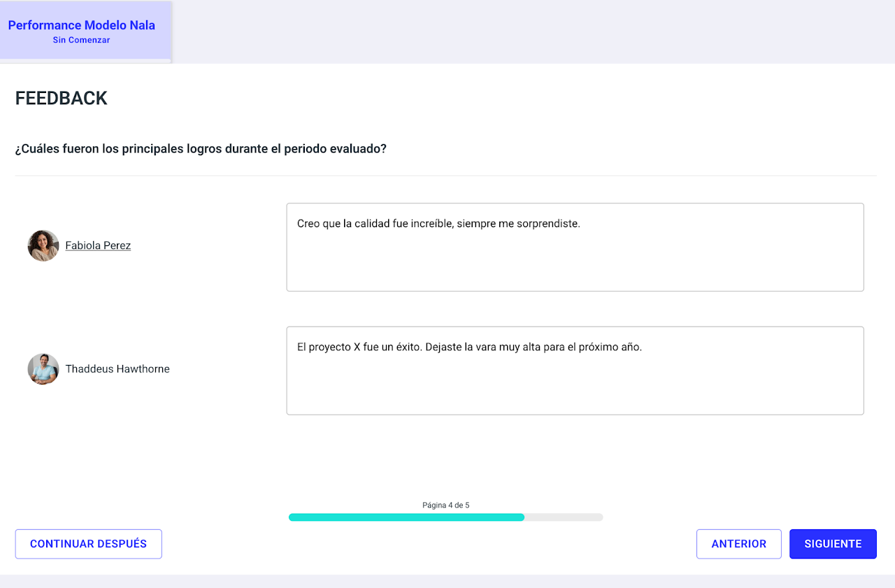This screenshot has height=588, width=895.
Task: Focus the empty space in Fabiola's feedback box
Action: point(575,266)
